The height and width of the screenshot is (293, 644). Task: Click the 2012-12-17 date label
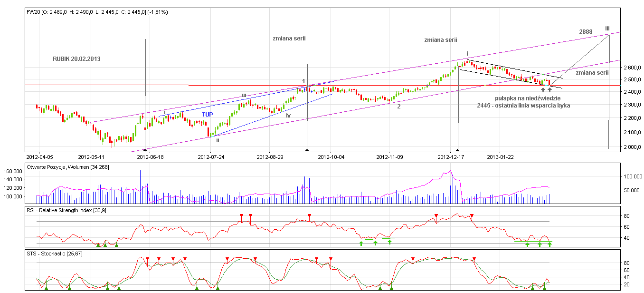point(450,156)
